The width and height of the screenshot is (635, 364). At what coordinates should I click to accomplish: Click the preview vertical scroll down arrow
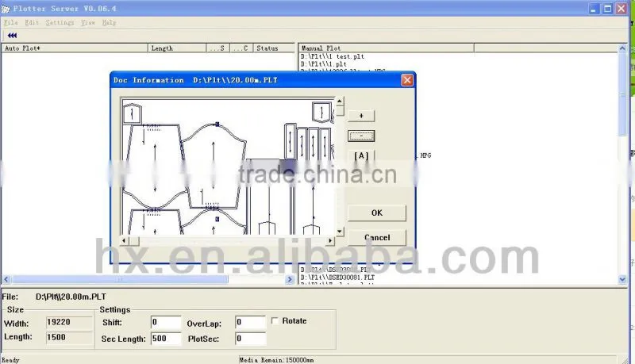340,232
